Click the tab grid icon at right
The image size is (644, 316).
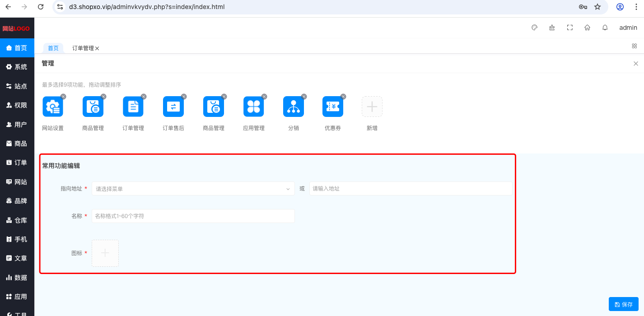pos(634,46)
